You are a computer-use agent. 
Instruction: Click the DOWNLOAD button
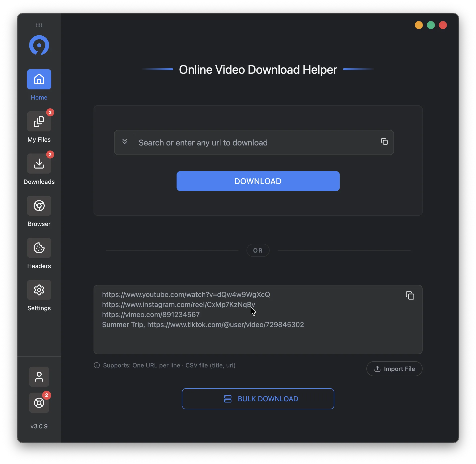258,181
